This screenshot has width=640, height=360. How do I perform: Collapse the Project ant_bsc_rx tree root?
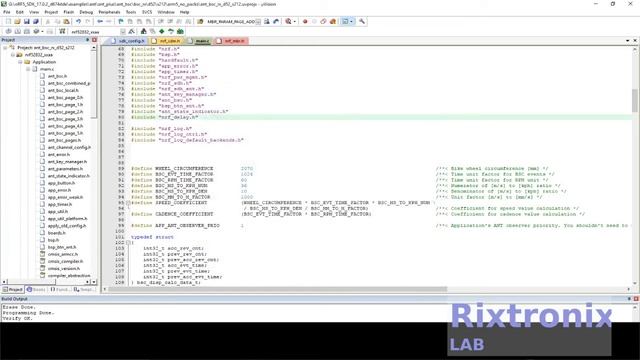5,48
